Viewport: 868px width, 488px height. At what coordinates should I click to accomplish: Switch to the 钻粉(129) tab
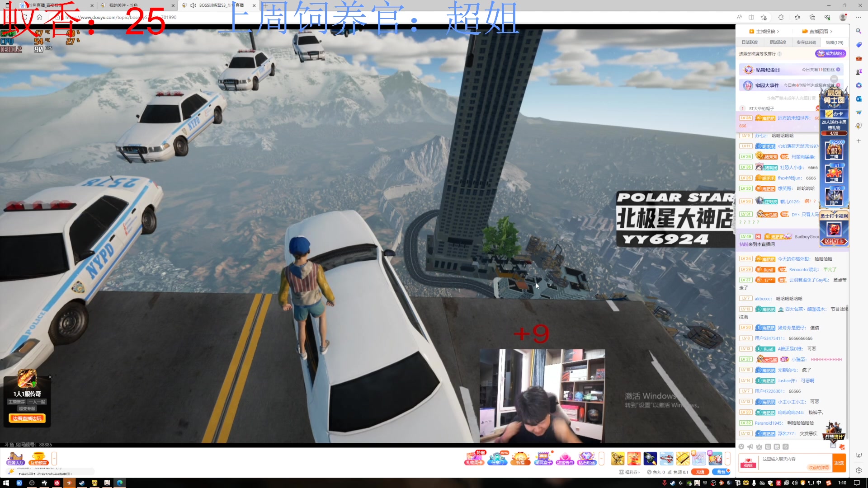835,42
